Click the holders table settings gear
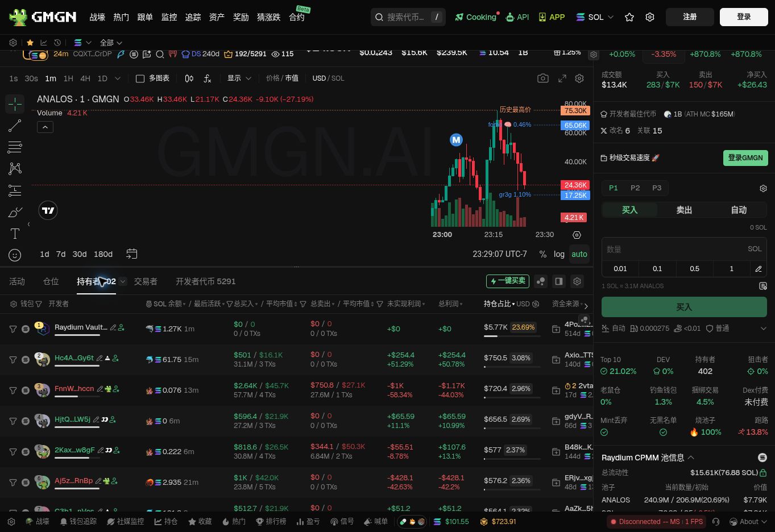 [x=577, y=281]
